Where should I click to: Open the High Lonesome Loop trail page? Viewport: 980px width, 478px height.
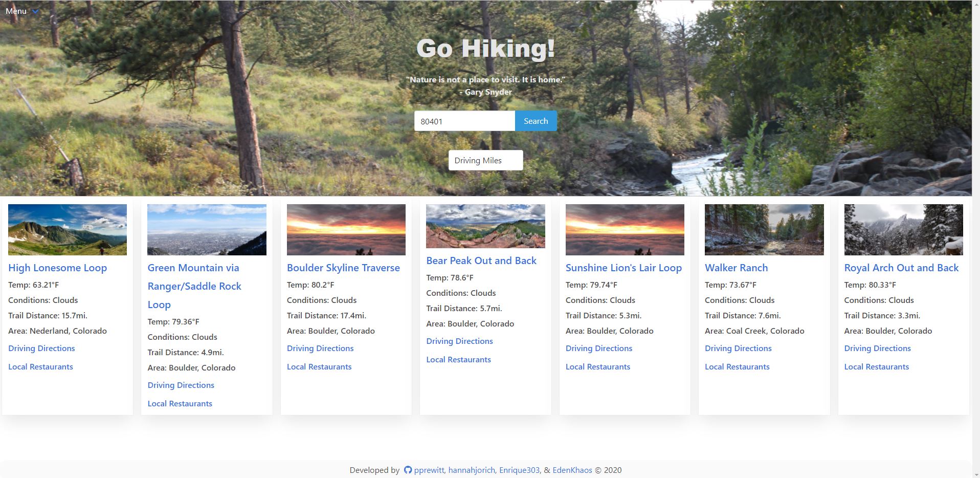[58, 268]
